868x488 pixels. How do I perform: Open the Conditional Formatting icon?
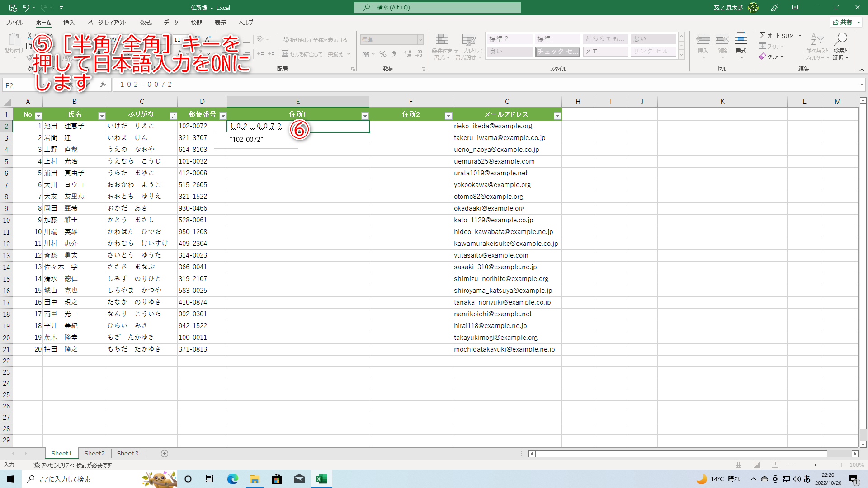[442, 40]
